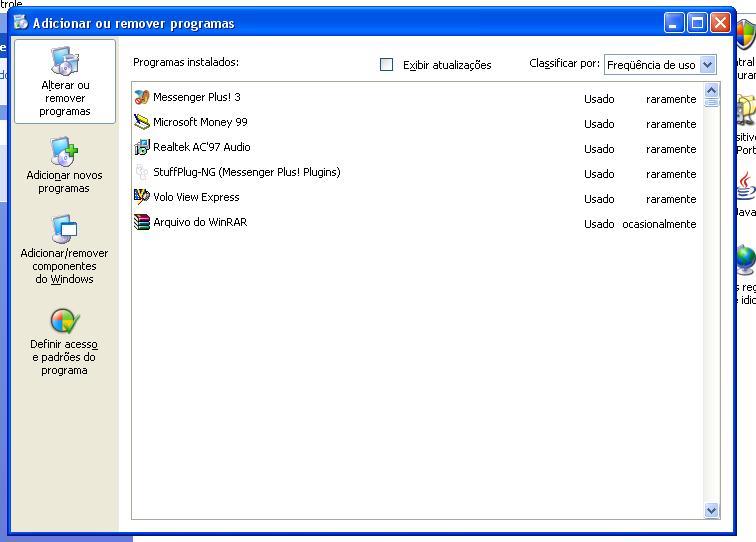Image resolution: width=756 pixels, height=542 pixels.
Task: Click the title bar window icon
Action: [21, 22]
